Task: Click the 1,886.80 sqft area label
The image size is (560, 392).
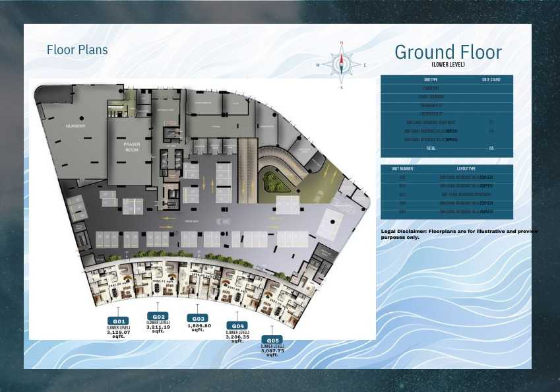Action: pos(198,327)
